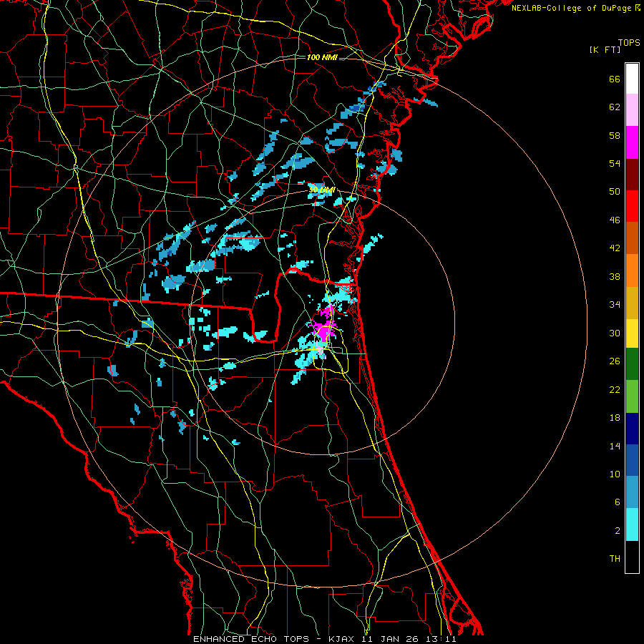Click the light blue legend swatch
Screen dimensions: 644x644
[x=632, y=492]
